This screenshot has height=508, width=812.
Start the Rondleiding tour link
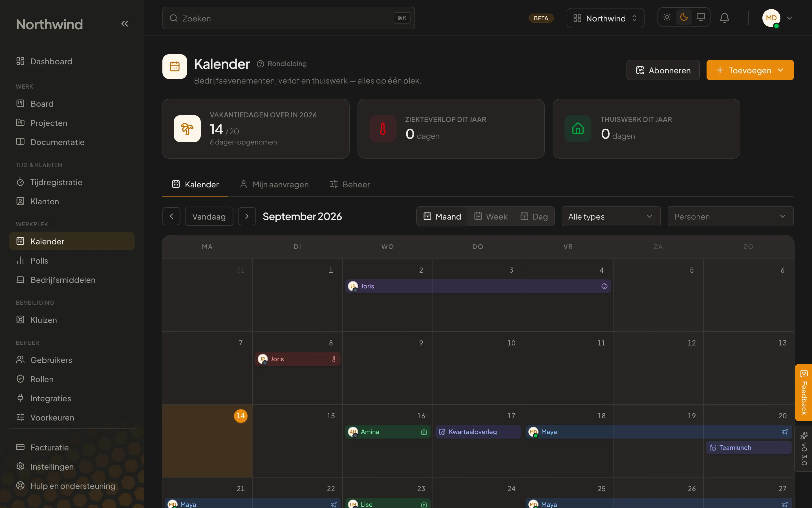click(x=281, y=63)
